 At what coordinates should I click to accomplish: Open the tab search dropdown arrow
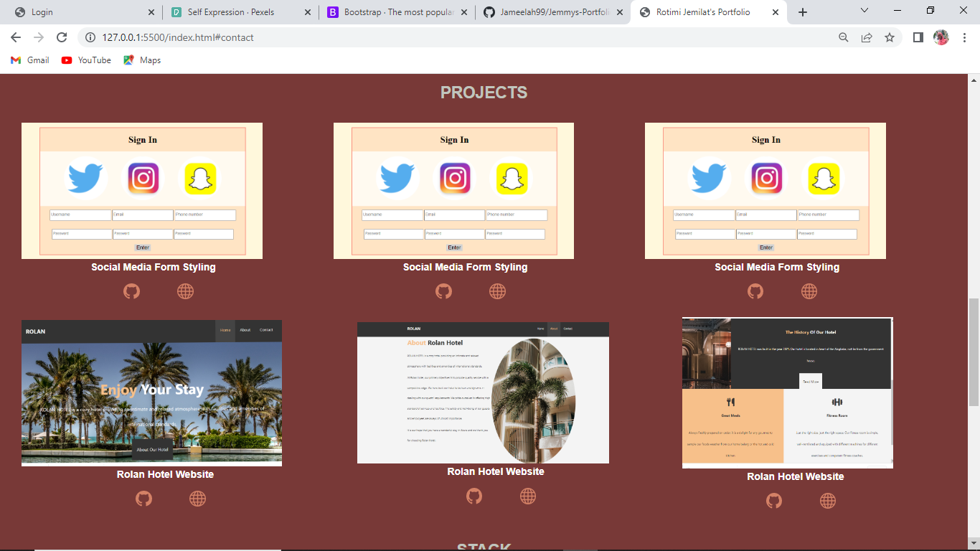tap(864, 10)
